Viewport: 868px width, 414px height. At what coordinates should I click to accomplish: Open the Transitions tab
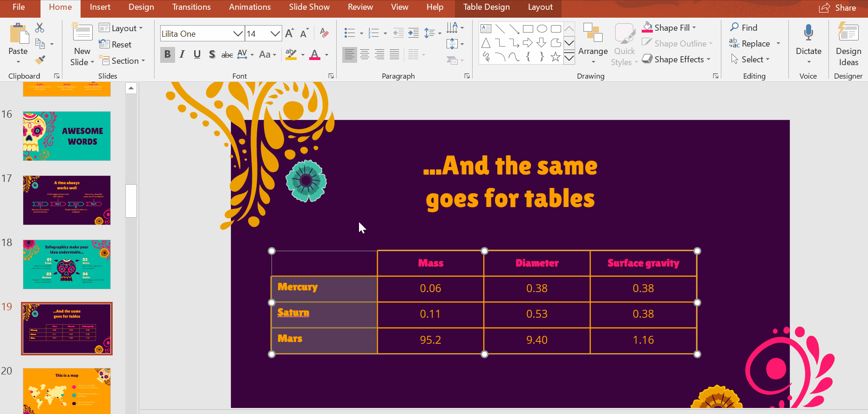click(x=191, y=7)
